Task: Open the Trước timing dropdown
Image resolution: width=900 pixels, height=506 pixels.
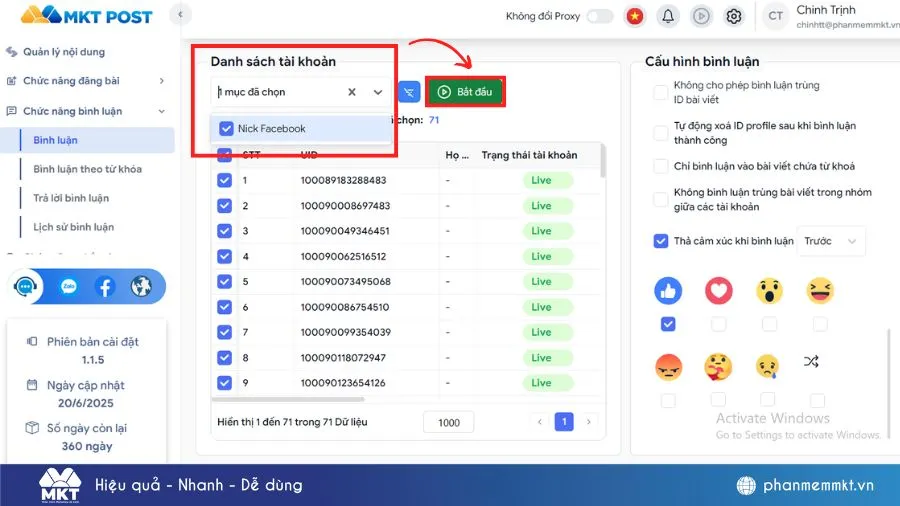Action: pyautogui.click(x=831, y=241)
